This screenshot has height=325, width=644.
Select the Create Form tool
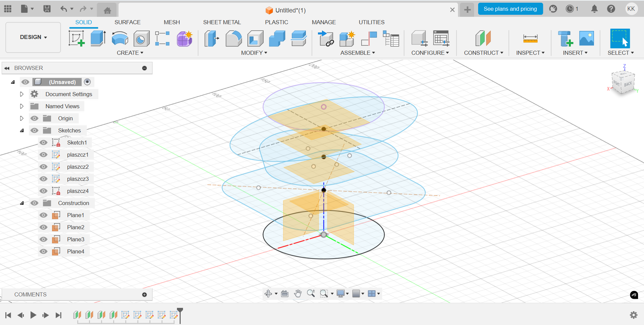coord(184,38)
